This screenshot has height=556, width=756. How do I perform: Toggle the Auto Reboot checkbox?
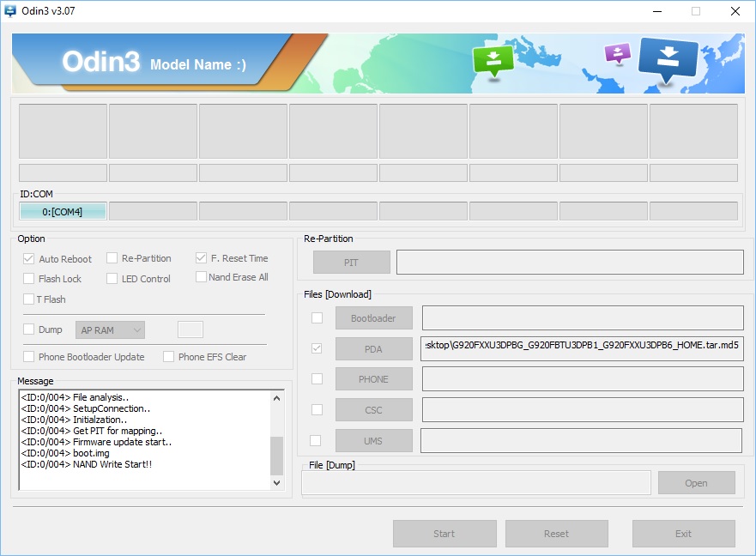pos(29,258)
